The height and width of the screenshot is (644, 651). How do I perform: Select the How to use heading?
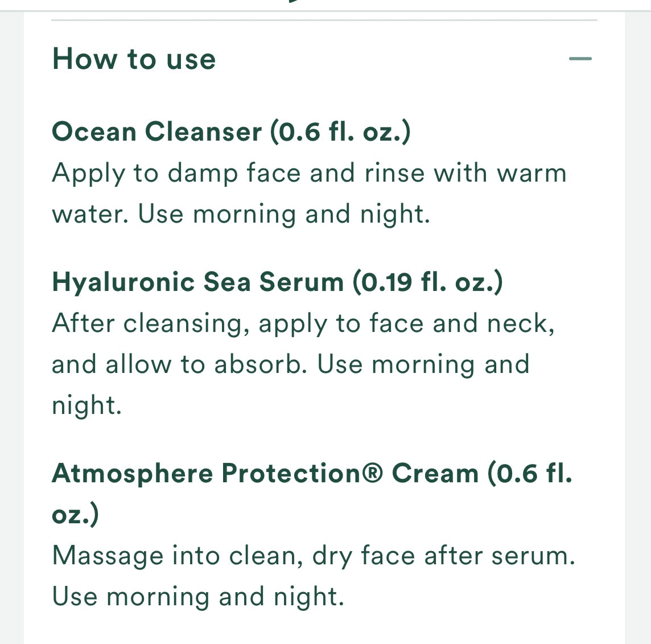click(x=134, y=58)
